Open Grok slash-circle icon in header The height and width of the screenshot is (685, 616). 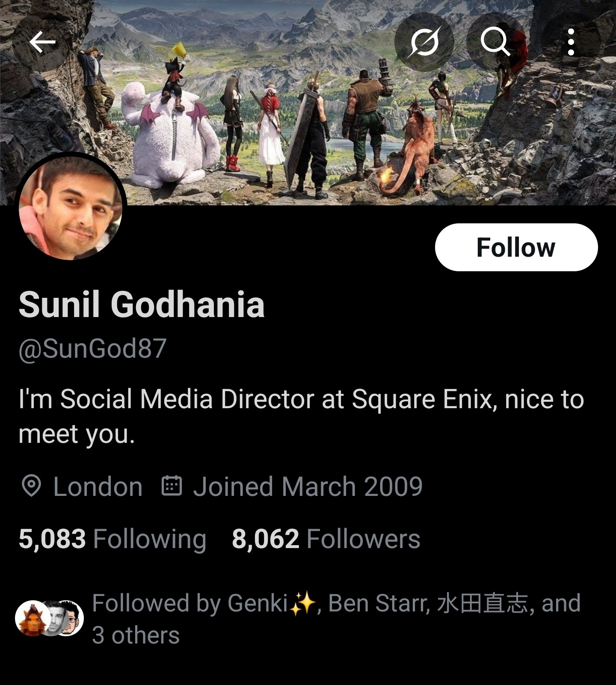coord(424,42)
